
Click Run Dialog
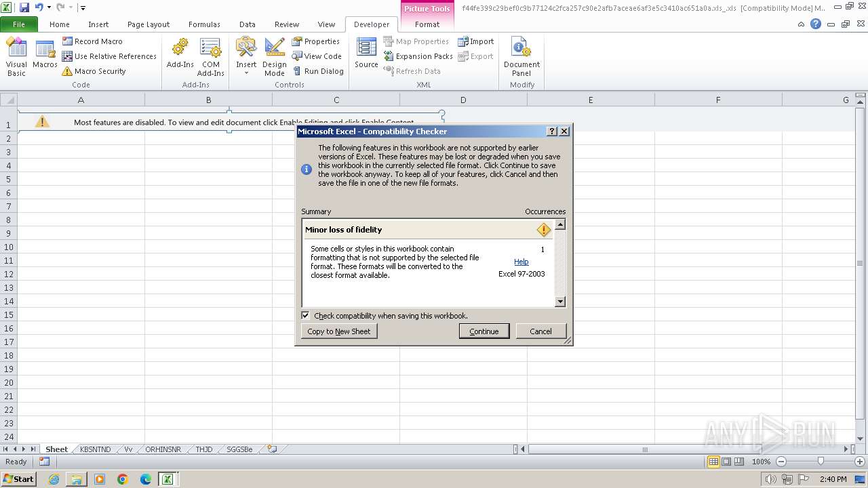coord(318,71)
